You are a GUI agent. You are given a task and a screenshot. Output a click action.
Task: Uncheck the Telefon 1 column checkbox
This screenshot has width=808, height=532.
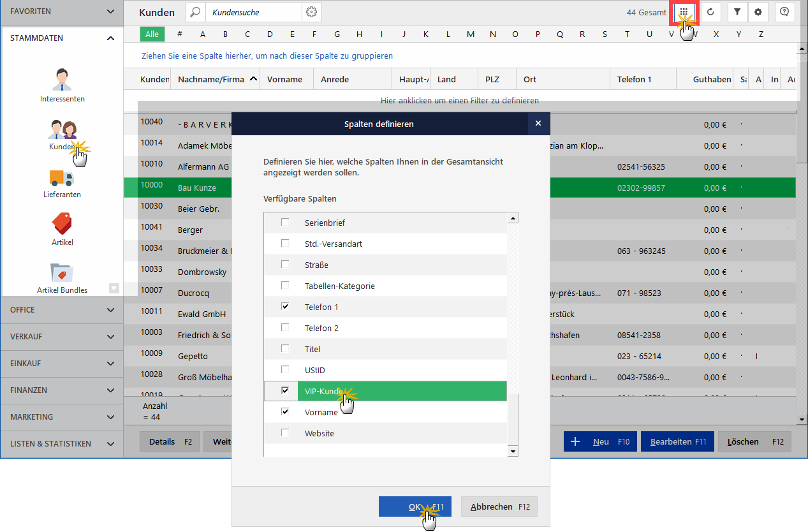point(285,307)
